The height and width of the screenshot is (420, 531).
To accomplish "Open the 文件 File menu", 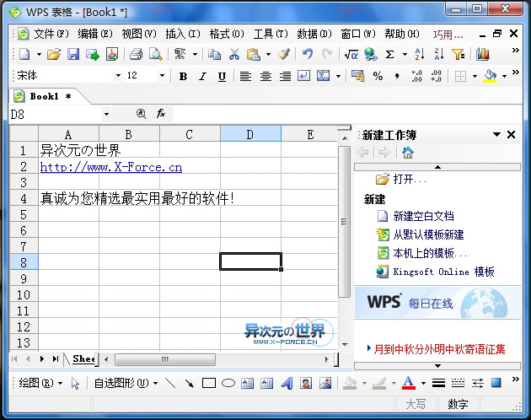I will [x=51, y=34].
